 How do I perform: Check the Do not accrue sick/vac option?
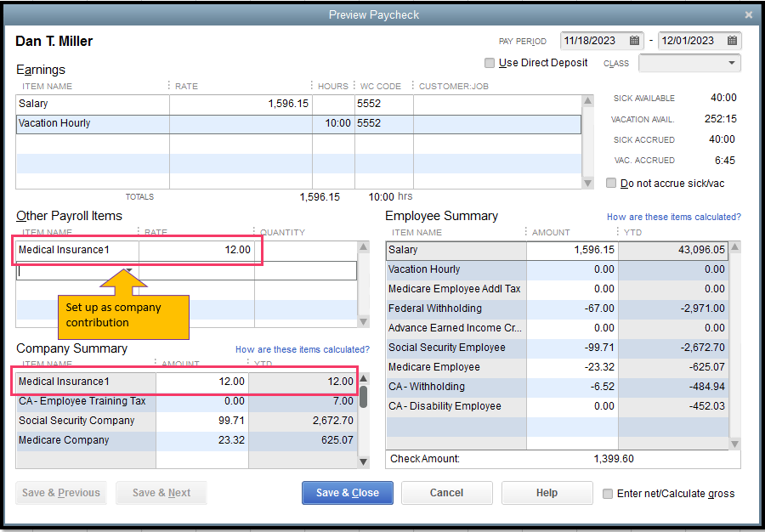point(609,183)
